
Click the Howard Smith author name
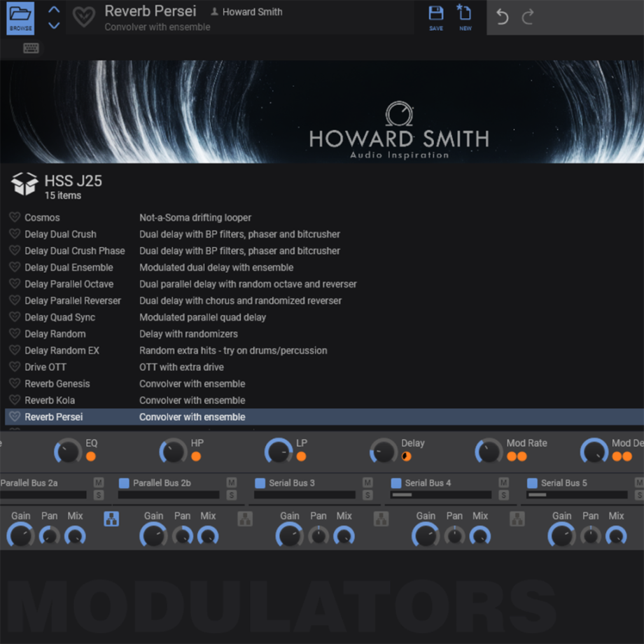[252, 12]
